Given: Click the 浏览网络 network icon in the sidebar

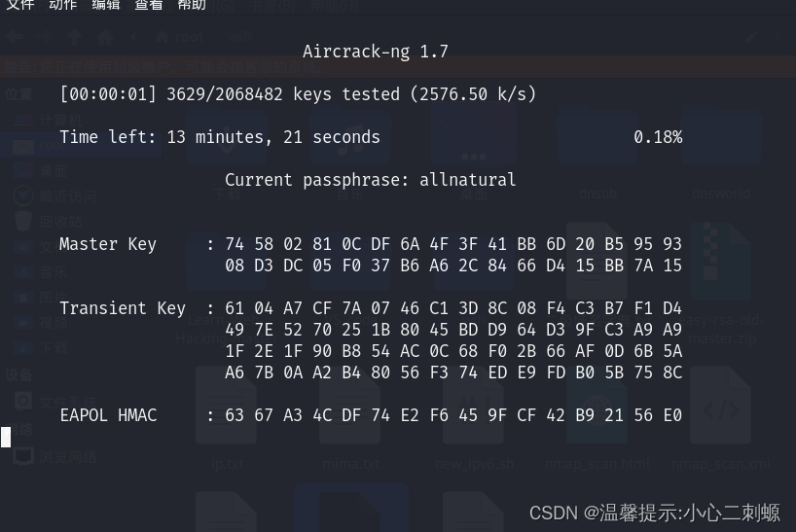Looking at the screenshot, I should point(23,456).
